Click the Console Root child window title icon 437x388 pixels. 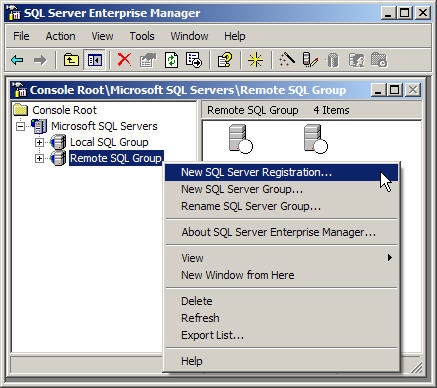pyautogui.click(x=19, y=90)
